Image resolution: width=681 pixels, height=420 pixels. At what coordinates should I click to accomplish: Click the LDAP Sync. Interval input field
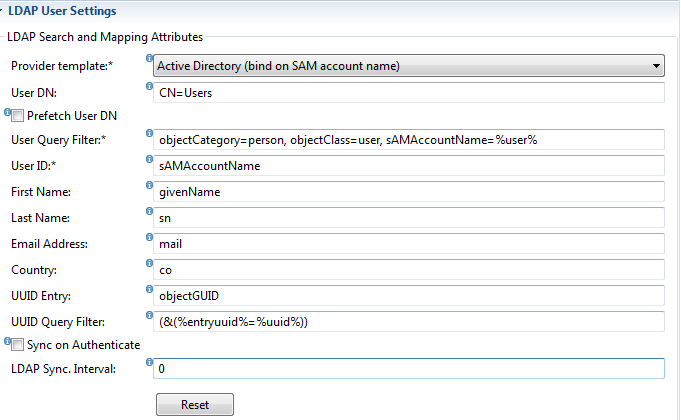tap(409, 368)
